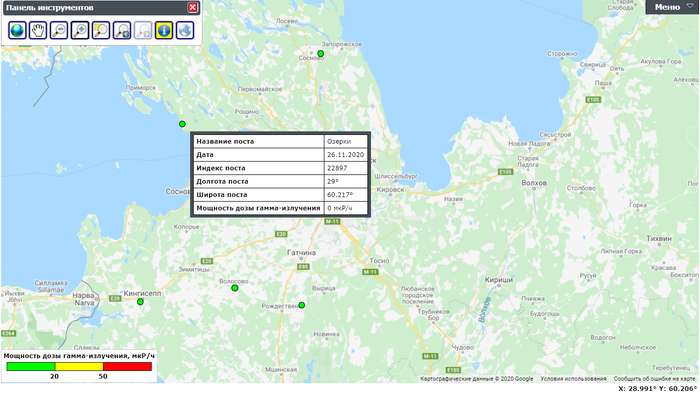Click the red segment of the legend
700x394 pixels.
point(127,366)
